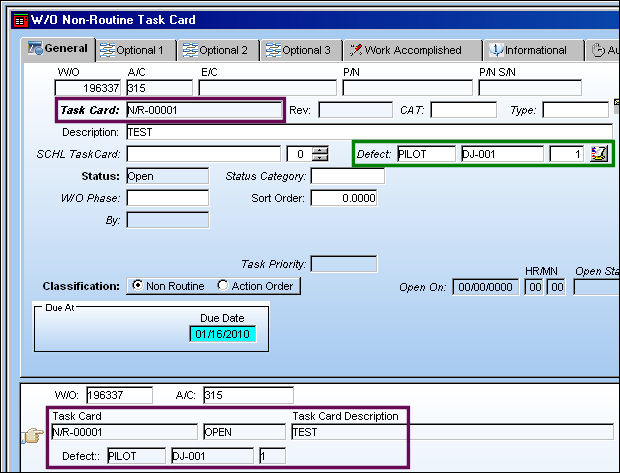Screen dimensions: 620x473
Task: Click the Due At group label
Action: pos(60,307)
